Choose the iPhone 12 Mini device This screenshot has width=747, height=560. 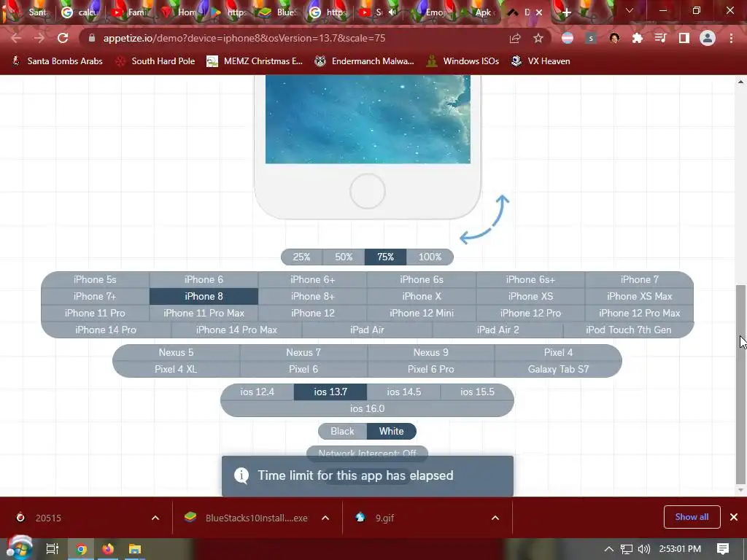pos(422,313)
